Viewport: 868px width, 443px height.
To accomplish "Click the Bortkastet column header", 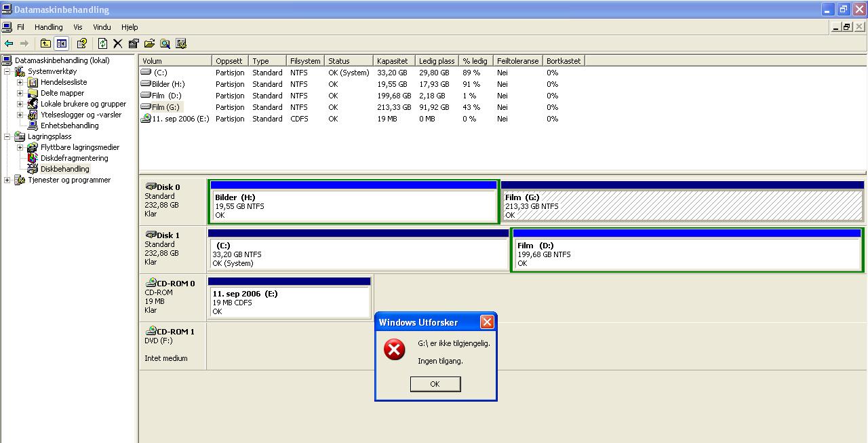I will 564,60.
